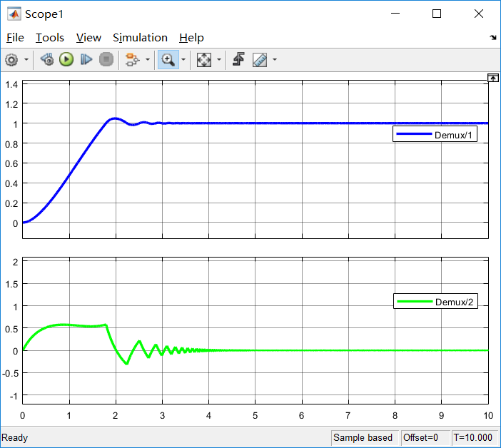
Task: Open the View menu
Action: pyautogui.click(x=88, y=38)
